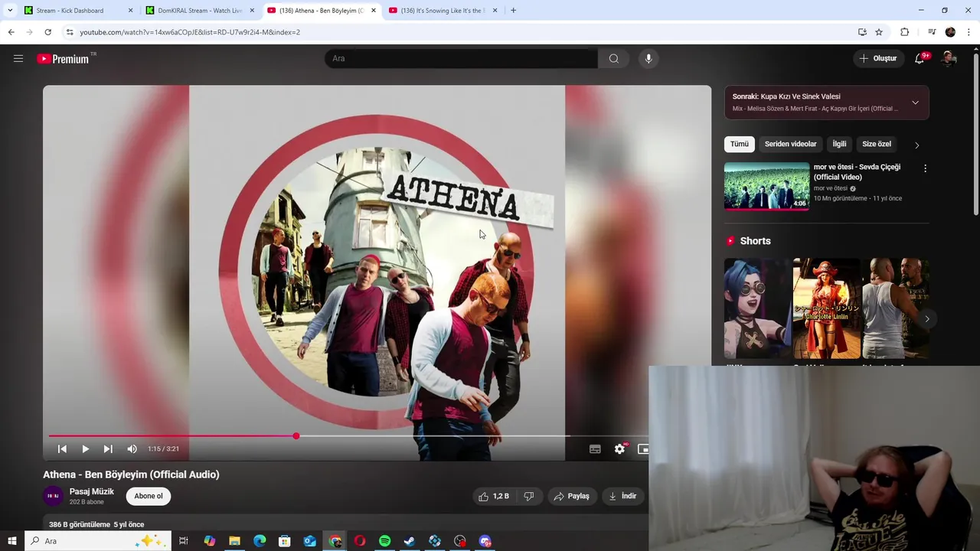This screenshot has width=980, height=551.
Task: Like the Athena video
Action: [493, 496]
